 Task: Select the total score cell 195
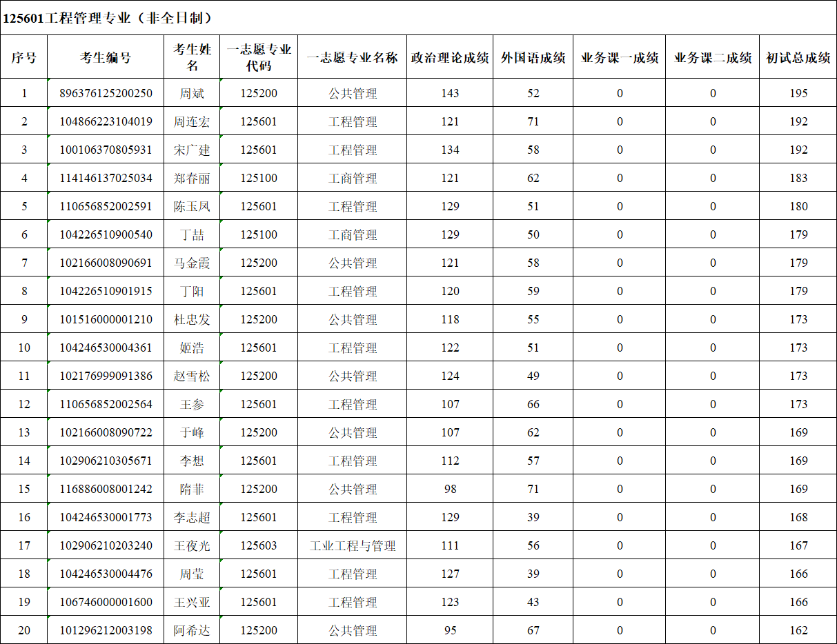(x=798, y=94)
